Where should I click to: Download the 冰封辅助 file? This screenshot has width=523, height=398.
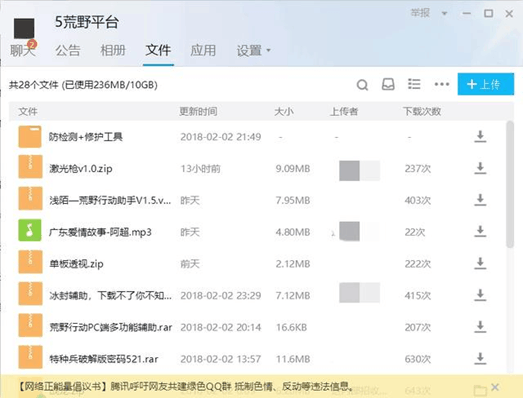480,295
